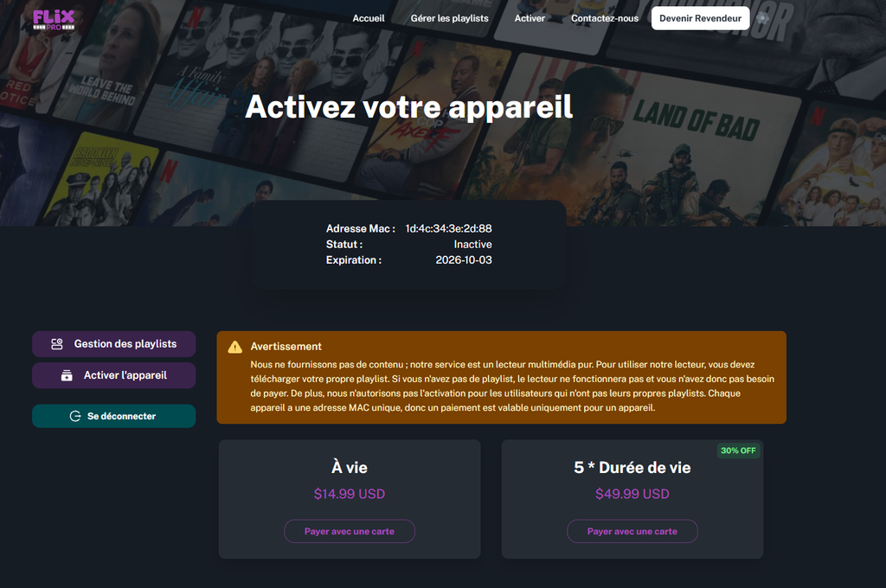Screen dimensions: 886x588
Task: Click the yellow warning triangle icon
Action: (x=235, y=347)
